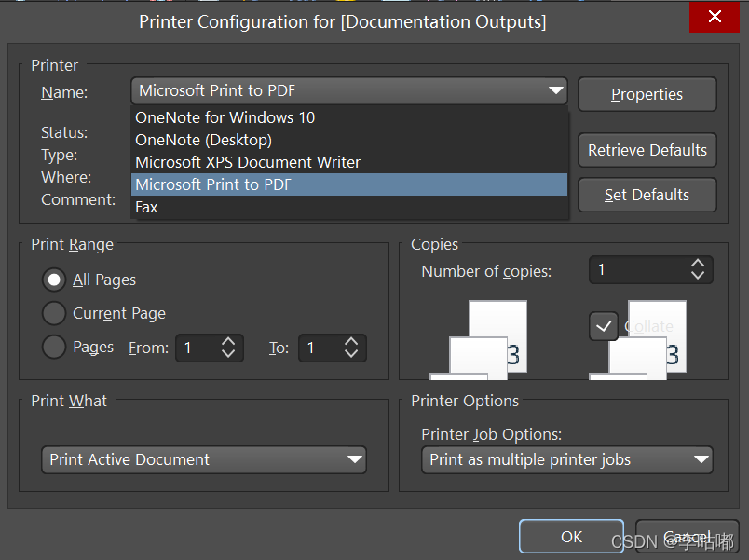749x560 pixels.
Task: Decrease the To page value
Action: pos(351,354)
